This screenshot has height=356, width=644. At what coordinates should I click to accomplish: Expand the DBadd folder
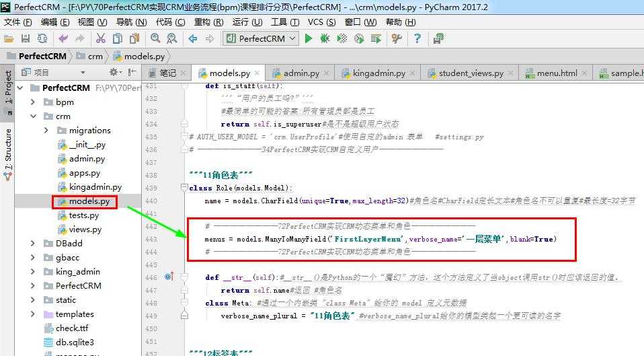coord(33,244)
